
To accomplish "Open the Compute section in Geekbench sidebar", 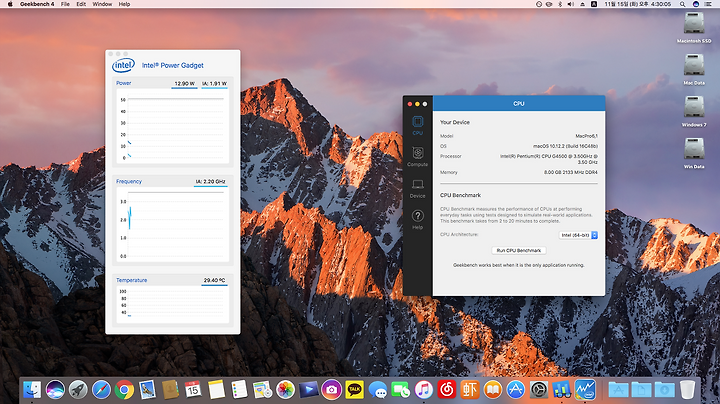I will (417, 156).
